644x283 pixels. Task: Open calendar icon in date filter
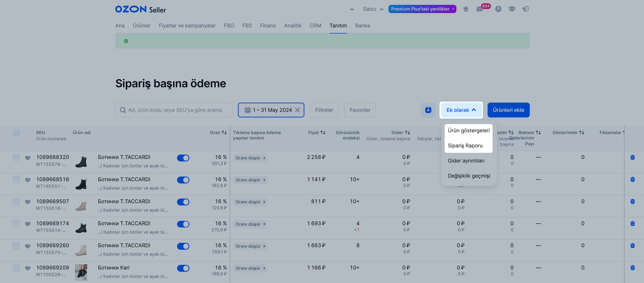(x=247, y=110)
